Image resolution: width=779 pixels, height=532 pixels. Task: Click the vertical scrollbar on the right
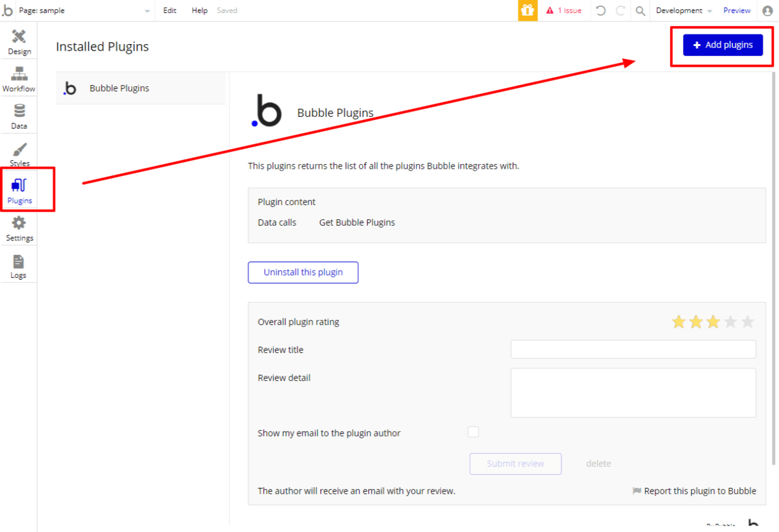[774, 269]
